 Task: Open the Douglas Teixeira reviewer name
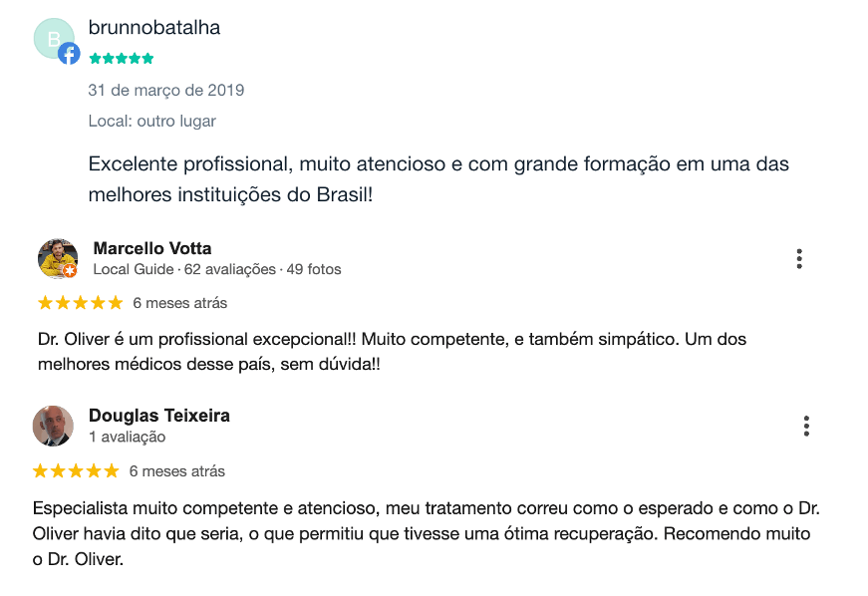[x=159, y=416]
